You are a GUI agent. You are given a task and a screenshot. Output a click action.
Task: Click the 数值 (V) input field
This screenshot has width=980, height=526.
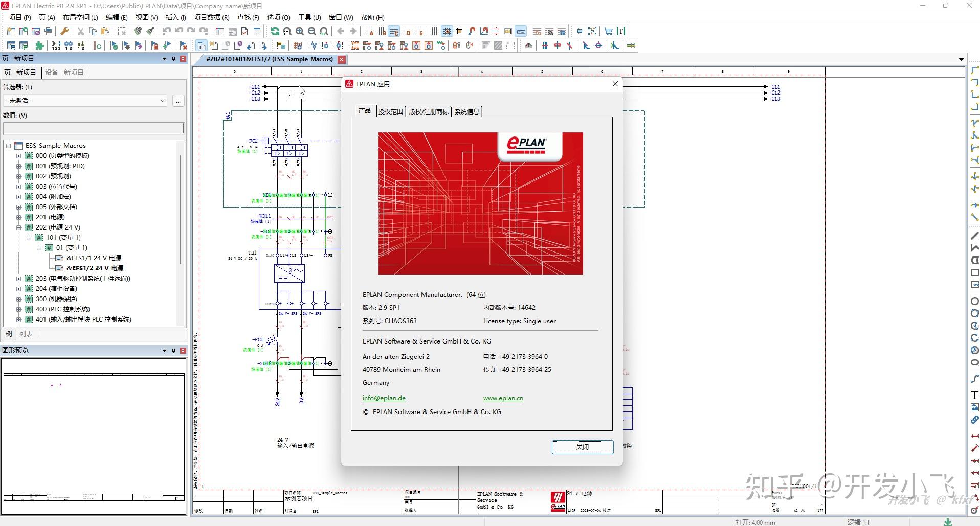(x=93, y=128)
